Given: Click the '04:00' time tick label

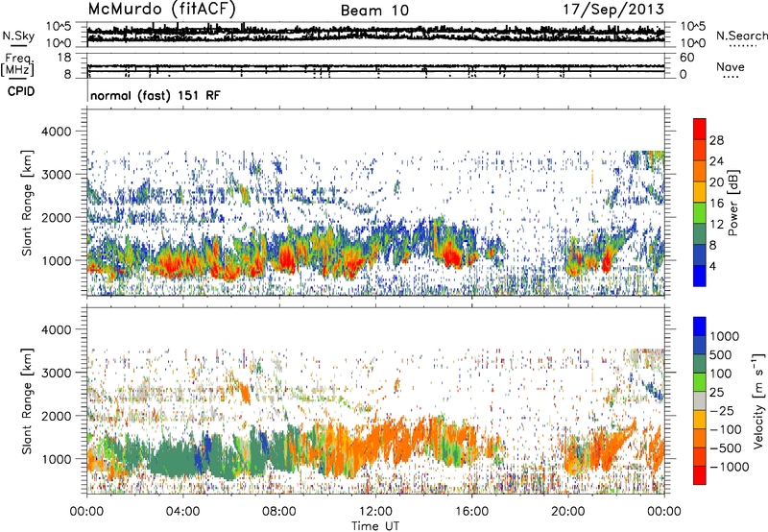Looking at the screenshot, I should click(182, 512).
